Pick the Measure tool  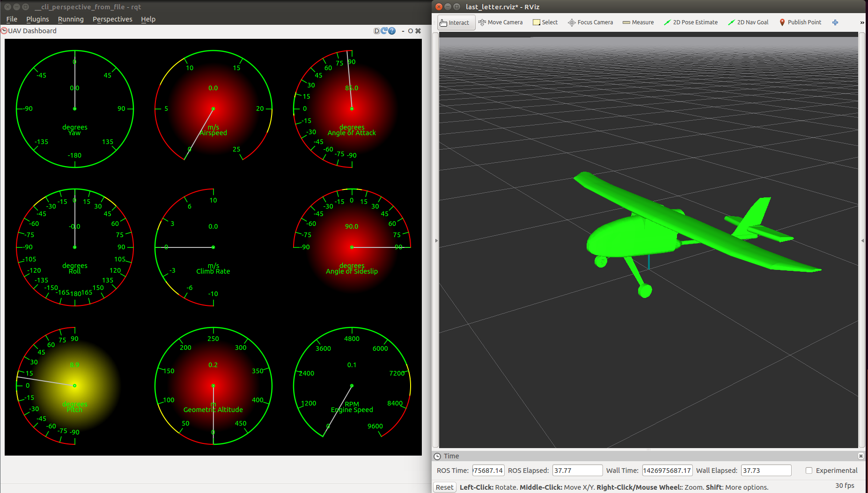638,22
